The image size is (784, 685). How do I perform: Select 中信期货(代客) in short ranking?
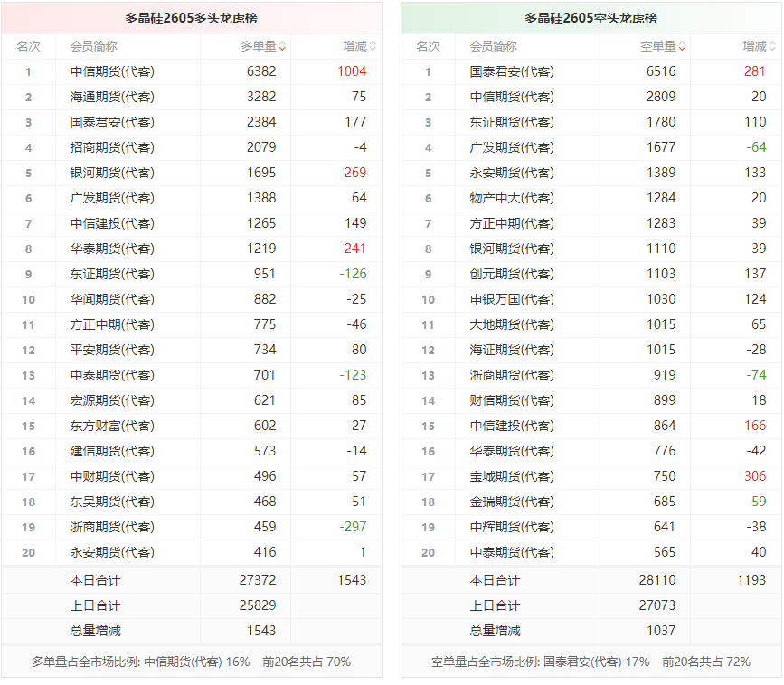[x=512, y=97]
